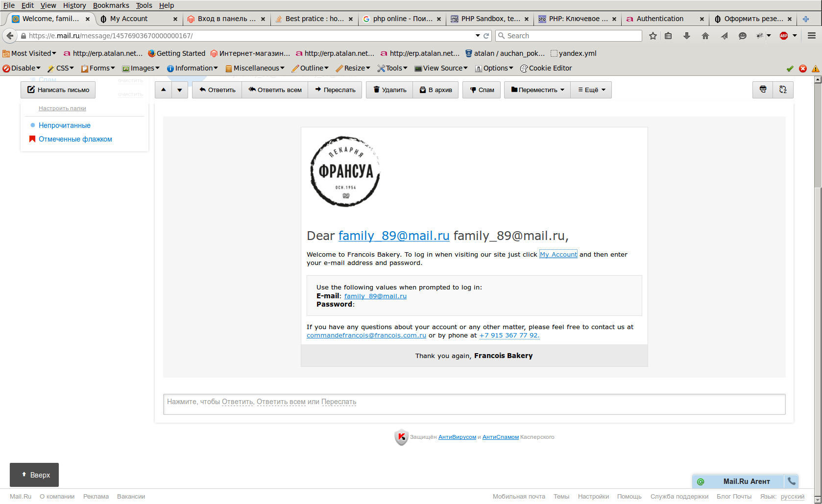Viewport: 822px width, 504px height.
Task: Click the Mail.Ru Agent phone icon
Action: [x=792, y=481]
